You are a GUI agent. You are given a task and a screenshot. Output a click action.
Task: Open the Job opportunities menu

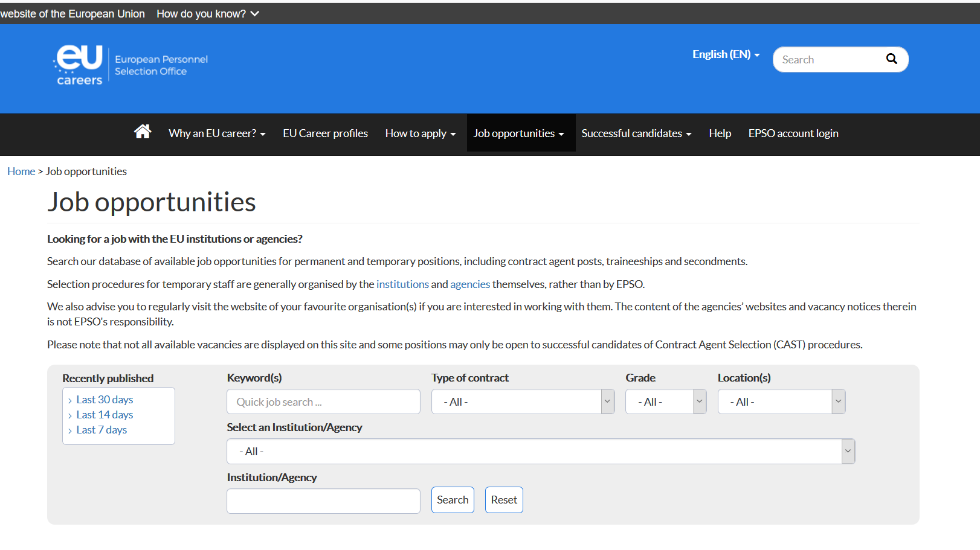519,133
